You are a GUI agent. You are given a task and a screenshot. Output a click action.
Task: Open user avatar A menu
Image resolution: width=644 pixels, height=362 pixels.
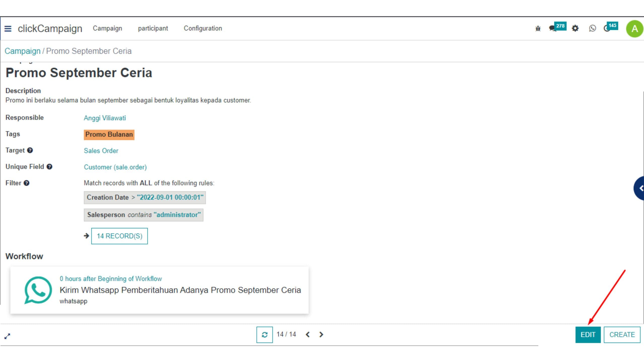(x=634, y=29)
